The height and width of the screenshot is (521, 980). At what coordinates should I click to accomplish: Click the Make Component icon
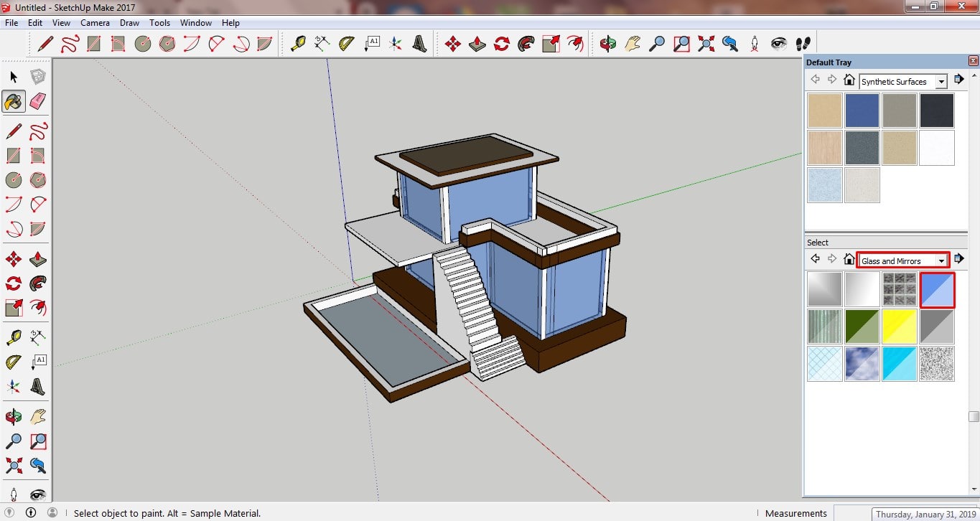[x=38, y=77]
